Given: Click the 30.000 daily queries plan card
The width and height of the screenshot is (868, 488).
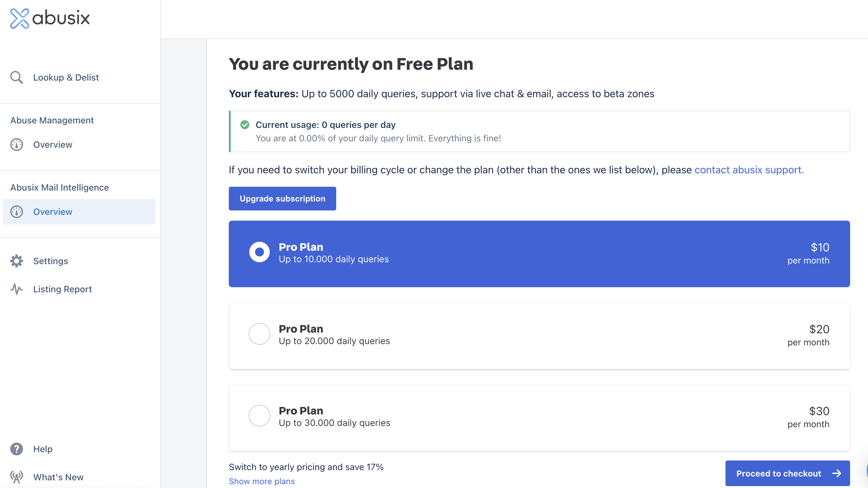Looking at the screenshot, I should coord(539,418).
